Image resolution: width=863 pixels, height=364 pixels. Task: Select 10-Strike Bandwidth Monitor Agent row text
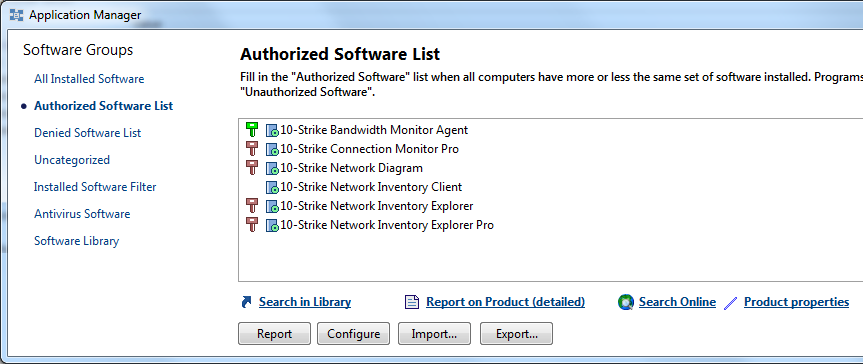(374, 130)
